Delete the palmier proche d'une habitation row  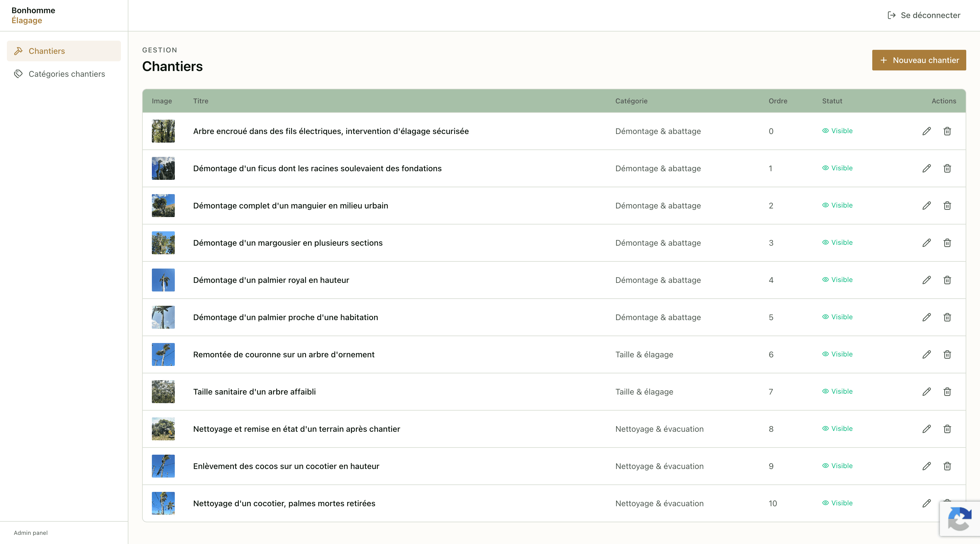(947, 318)
